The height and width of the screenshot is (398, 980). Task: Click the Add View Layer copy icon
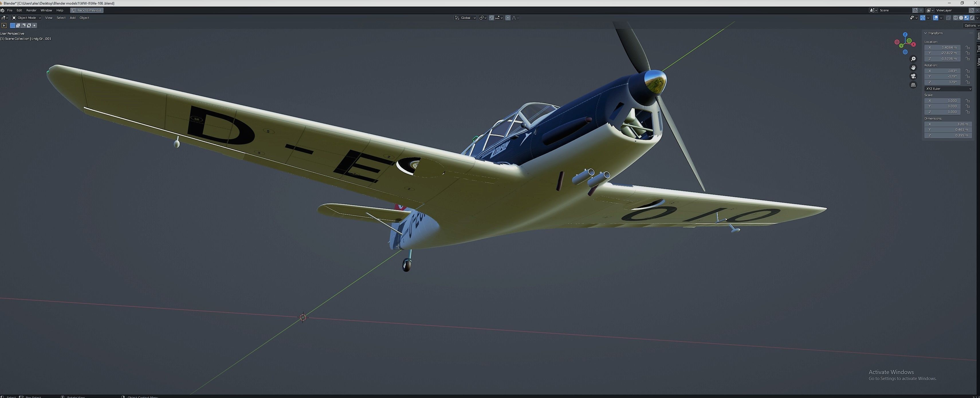pos(972,10)
